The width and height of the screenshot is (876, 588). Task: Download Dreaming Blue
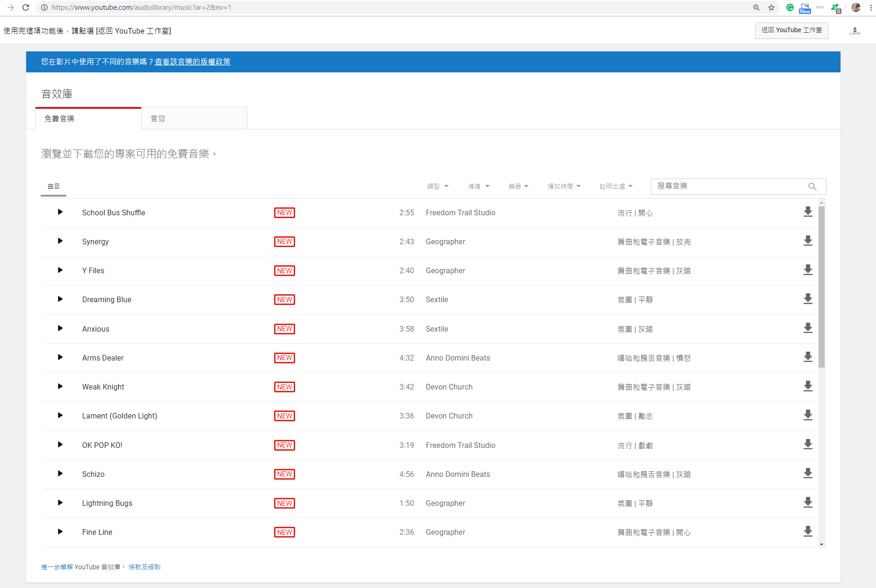808,299
